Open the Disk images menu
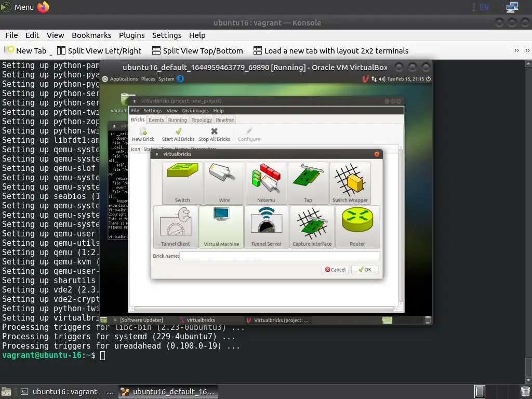 (x=195, y=111)
